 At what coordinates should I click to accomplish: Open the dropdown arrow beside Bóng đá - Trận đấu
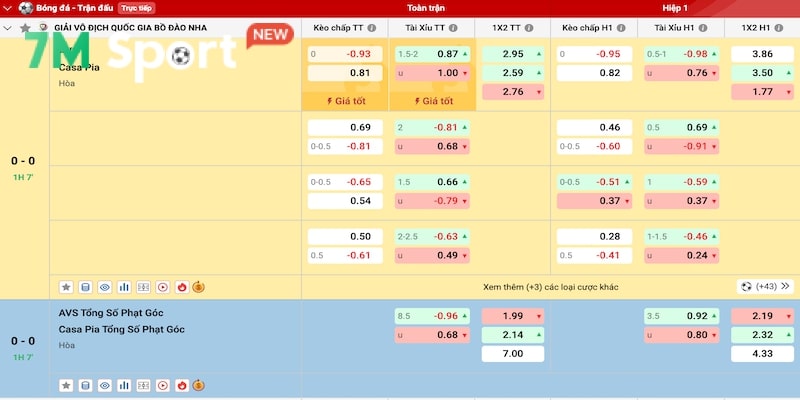[x=7, y=7]
